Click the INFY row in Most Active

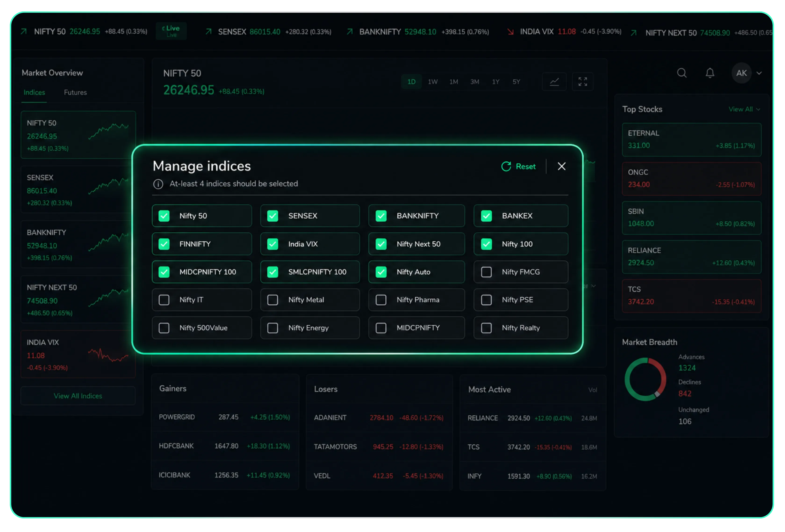(x=533, y=476)
